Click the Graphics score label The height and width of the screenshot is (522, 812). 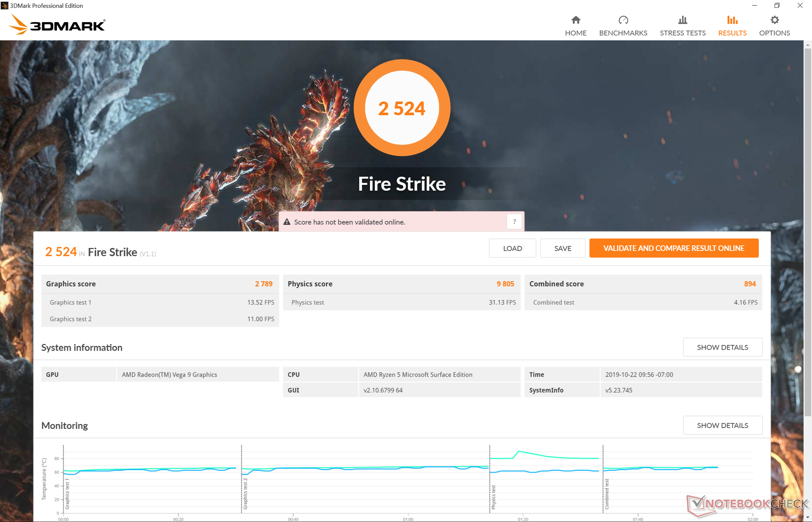point(71,284)
